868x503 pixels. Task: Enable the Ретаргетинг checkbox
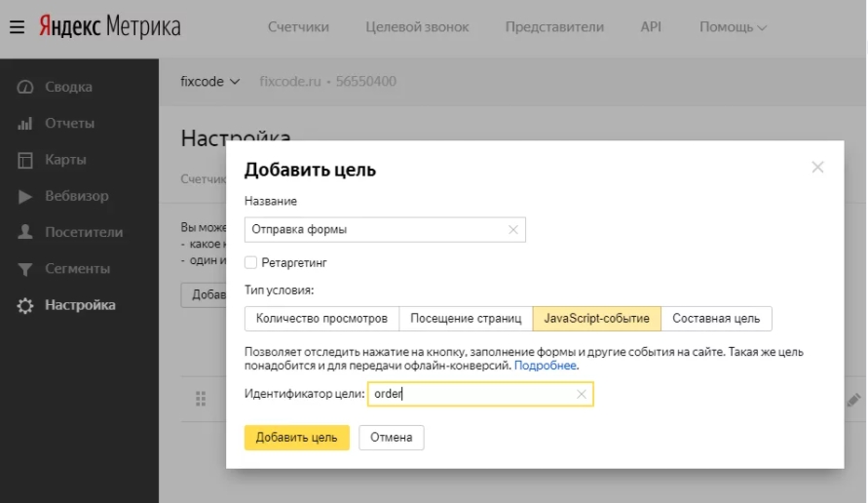250,262
